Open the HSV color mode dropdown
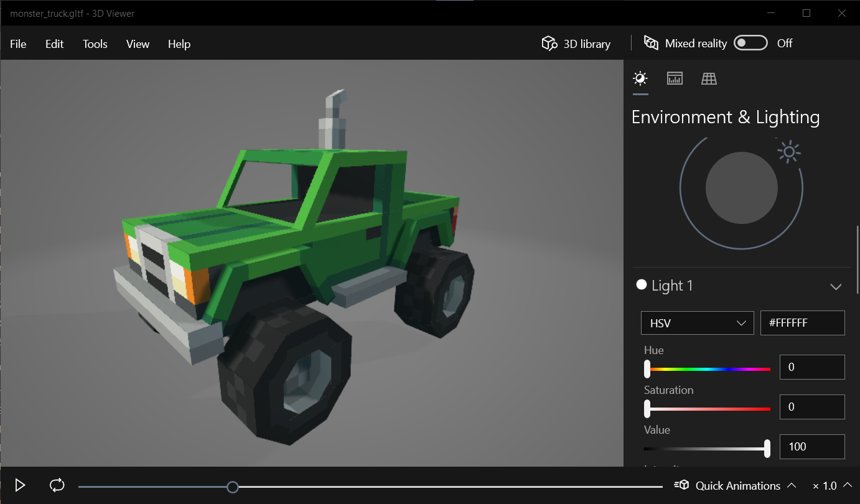The width and height of the screenshot is (860, 504). 697,323
